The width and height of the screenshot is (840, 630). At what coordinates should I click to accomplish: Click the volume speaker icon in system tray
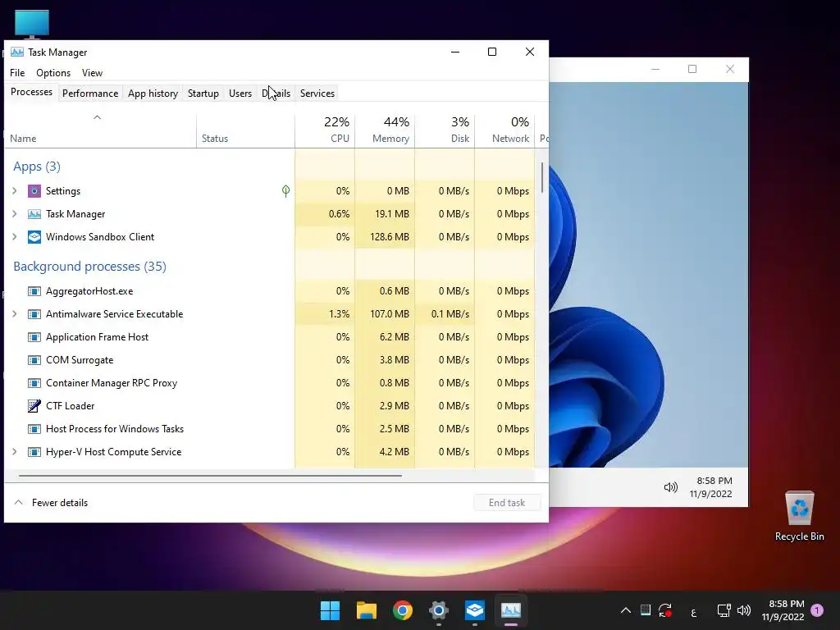coord(743,610)
